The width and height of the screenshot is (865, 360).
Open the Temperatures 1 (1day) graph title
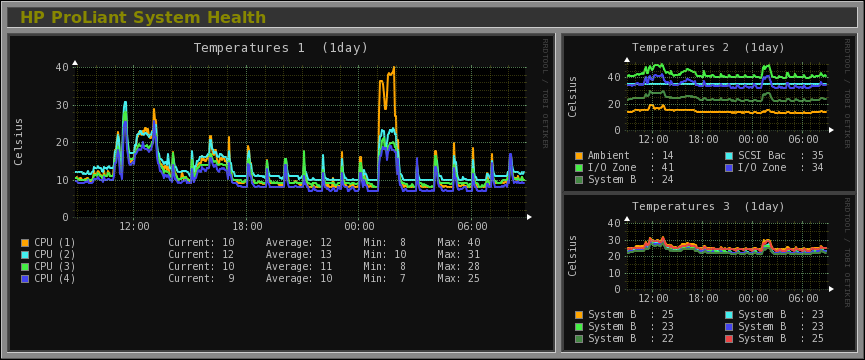[281, 48]
